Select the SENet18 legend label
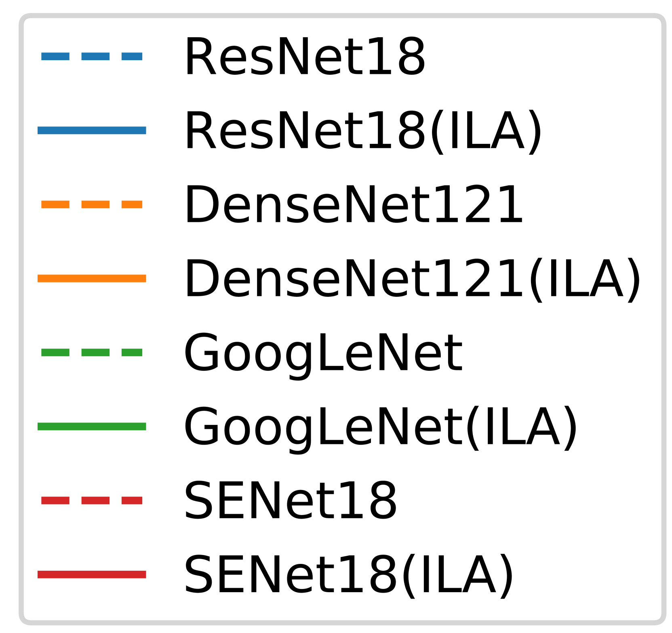672x633 pixels. 291,501
